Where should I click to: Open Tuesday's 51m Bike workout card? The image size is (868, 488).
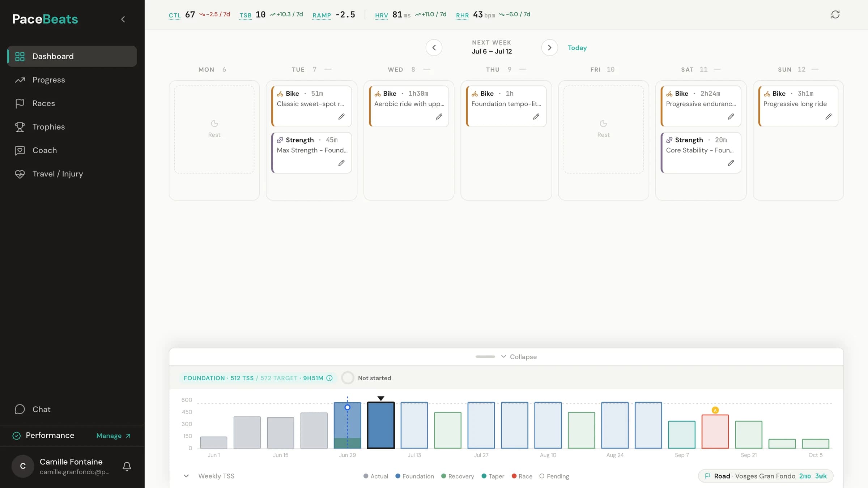(x=311, y=106)
